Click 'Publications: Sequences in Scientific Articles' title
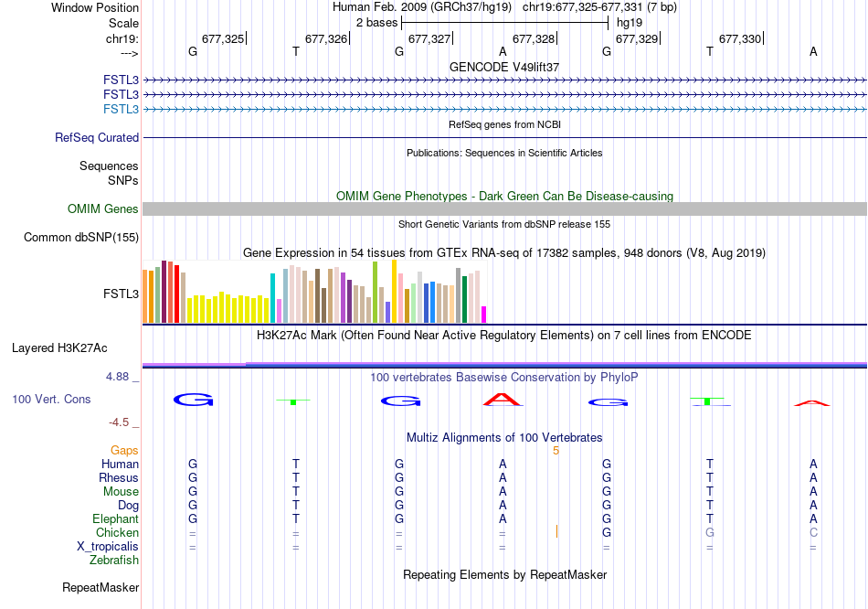Image resolution: width=868 pixels, height=609 pixels. 504,153
